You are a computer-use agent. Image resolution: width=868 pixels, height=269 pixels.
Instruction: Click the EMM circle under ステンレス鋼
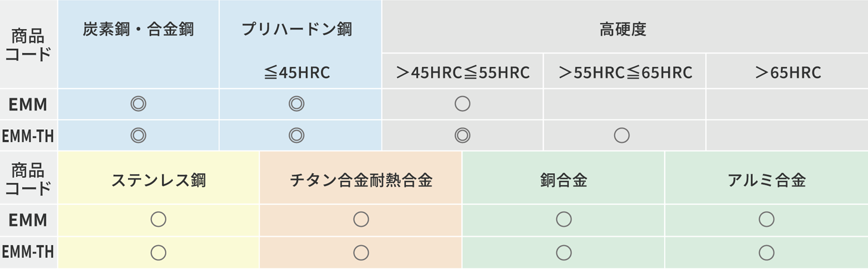click(x=158, y=220)
